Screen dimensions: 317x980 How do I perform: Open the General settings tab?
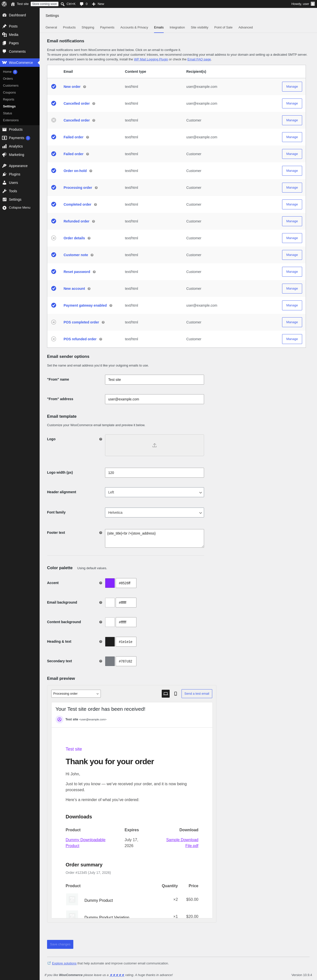pyautogui.click(x=51, y=27)
